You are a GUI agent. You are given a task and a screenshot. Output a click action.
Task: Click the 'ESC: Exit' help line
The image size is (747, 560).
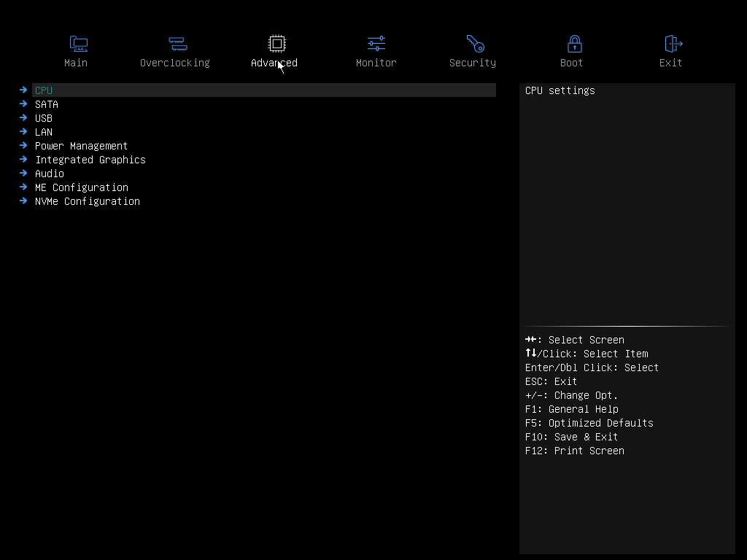pyautogui.click(x=551, y=381)
